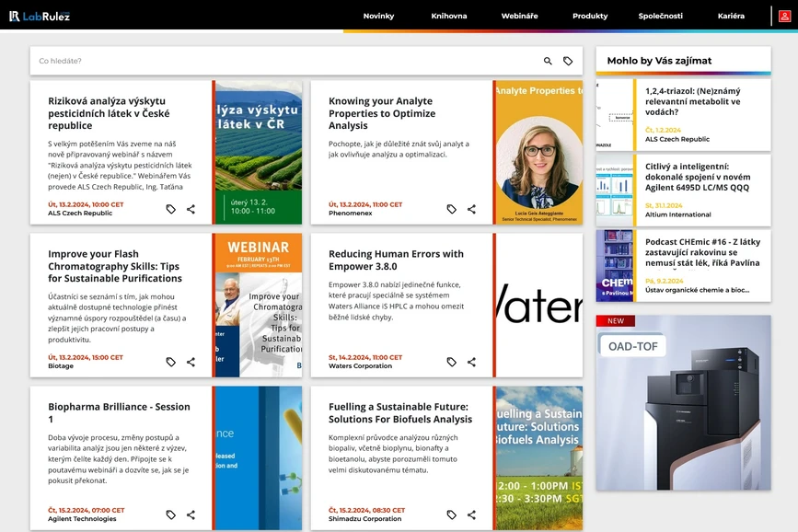Click tag icon on Biopharma Brilliance card

click(171, 515)
